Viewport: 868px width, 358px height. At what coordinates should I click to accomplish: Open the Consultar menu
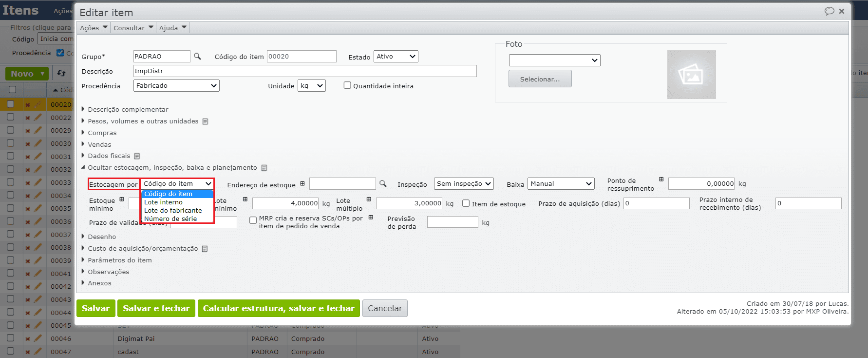click(x=133, y=28)
